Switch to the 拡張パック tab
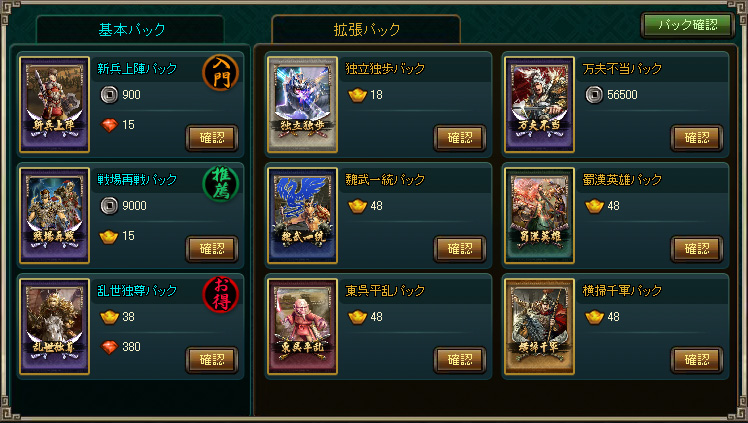Viewport: 748px width, 423px height. 366,30
